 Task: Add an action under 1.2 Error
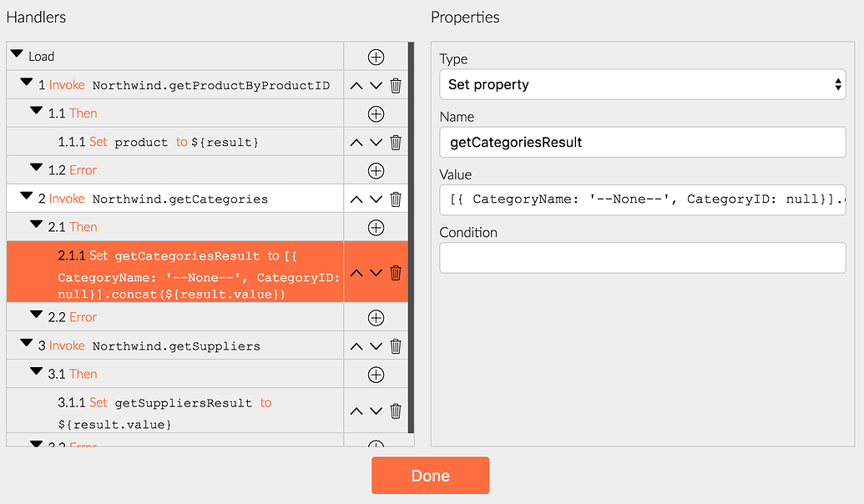[376, 171]
